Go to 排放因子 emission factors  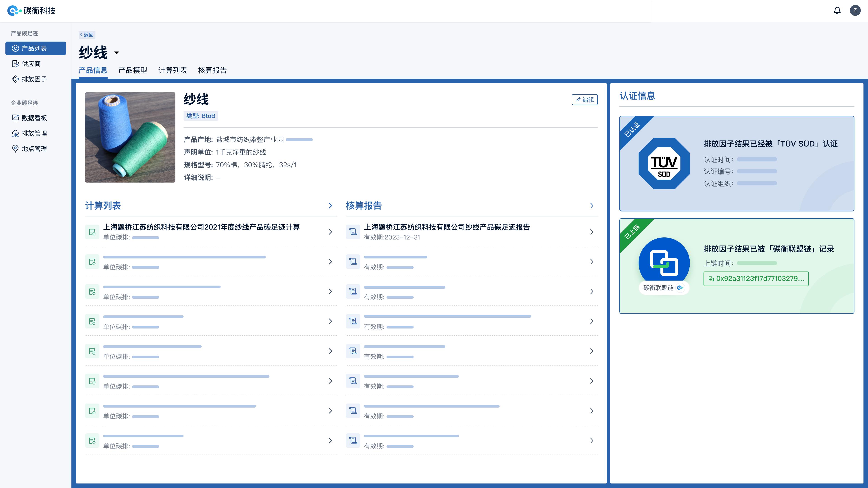coord(34,79)
